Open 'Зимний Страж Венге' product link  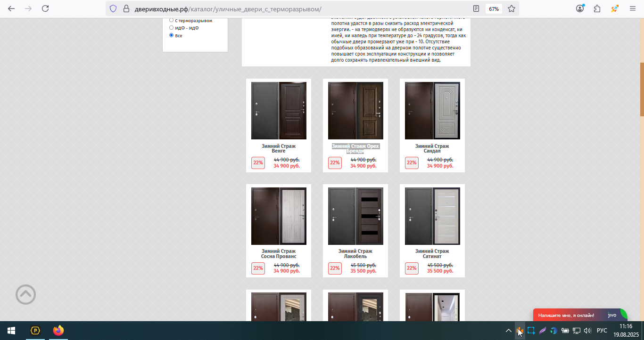pos(279,149)
